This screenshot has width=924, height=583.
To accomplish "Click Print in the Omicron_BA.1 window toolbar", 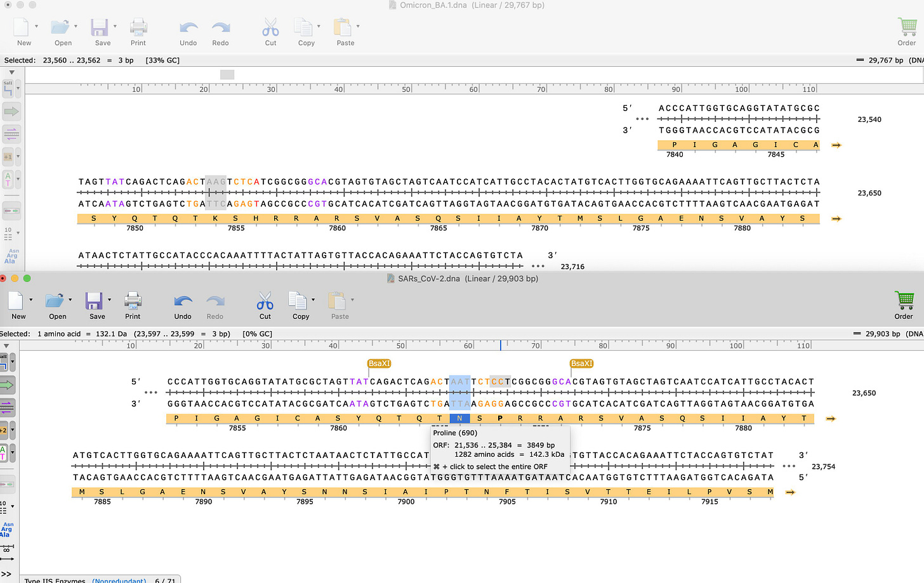I will coord(138,32).
